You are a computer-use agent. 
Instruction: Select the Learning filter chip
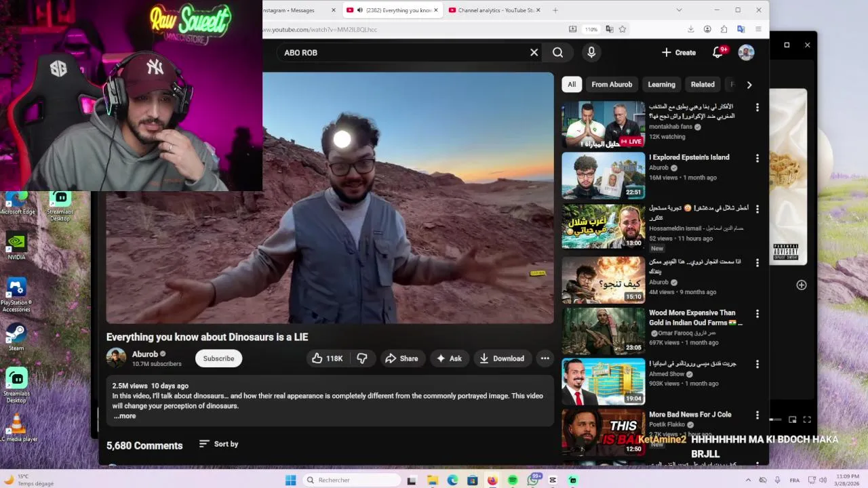[x=661, y=85]
